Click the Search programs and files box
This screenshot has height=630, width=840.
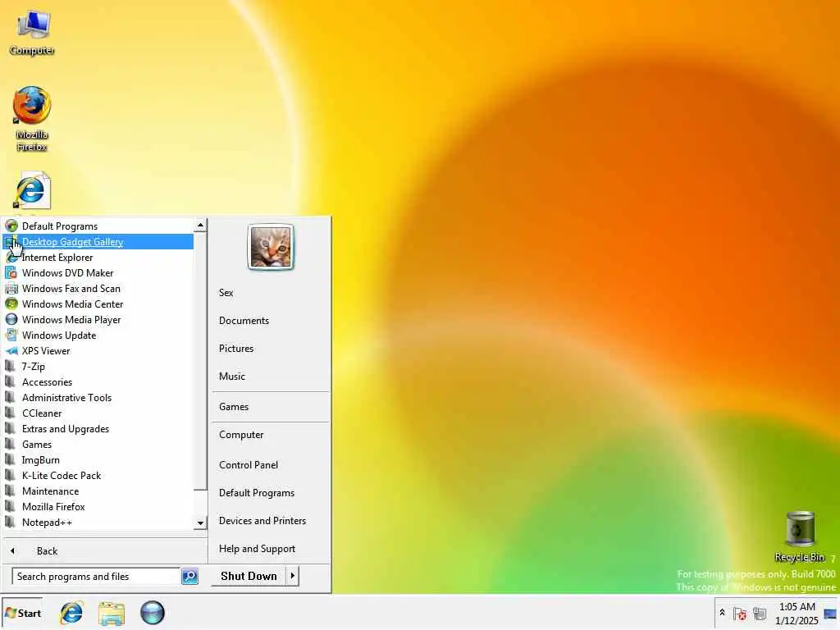tap(95, 577)
